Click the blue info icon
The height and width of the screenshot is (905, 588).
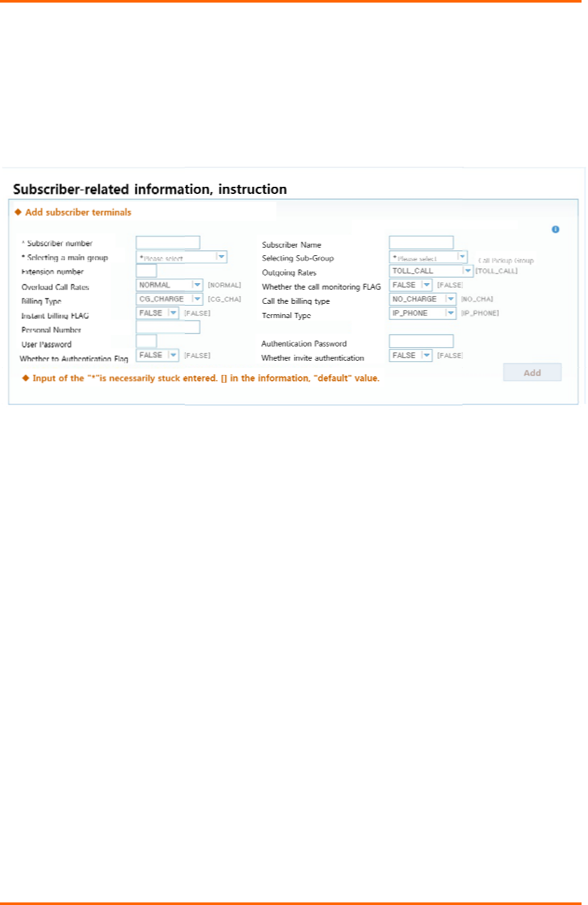click(555, 229)
